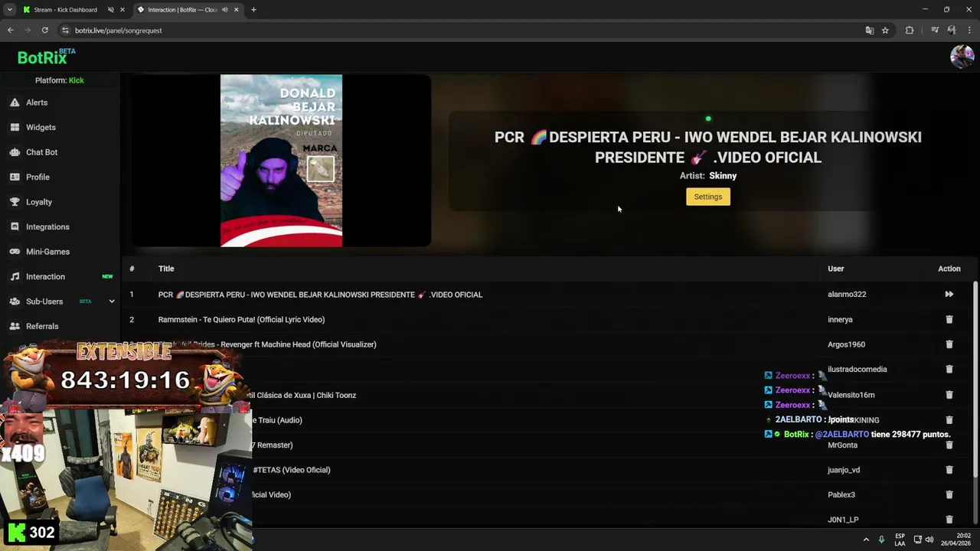This screenshot has height=551, width=980.
Task: Click username alanmo322
Action: tap(847, 294)
